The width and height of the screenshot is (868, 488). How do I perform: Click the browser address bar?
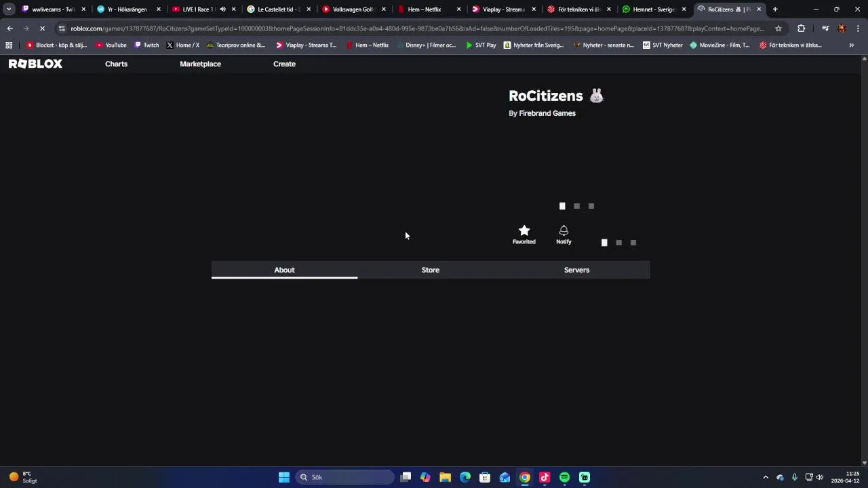tap(417, 28)
